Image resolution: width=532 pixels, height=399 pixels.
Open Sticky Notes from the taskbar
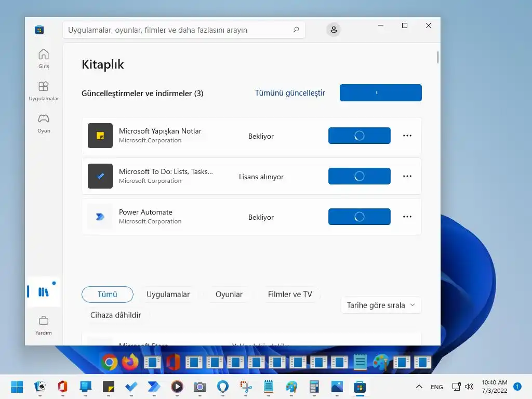point(109,387)
